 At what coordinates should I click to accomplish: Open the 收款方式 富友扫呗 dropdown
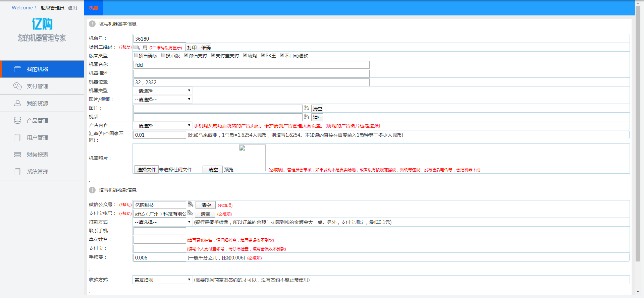(x=162, y=280)
